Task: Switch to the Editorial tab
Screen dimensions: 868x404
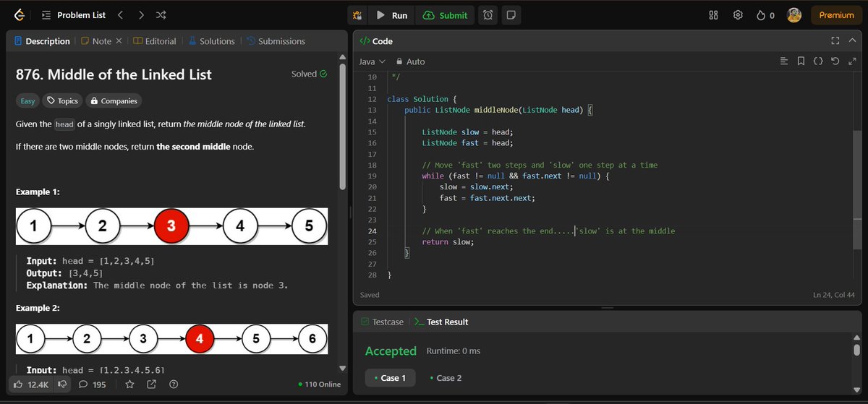Action: point(155,41)
